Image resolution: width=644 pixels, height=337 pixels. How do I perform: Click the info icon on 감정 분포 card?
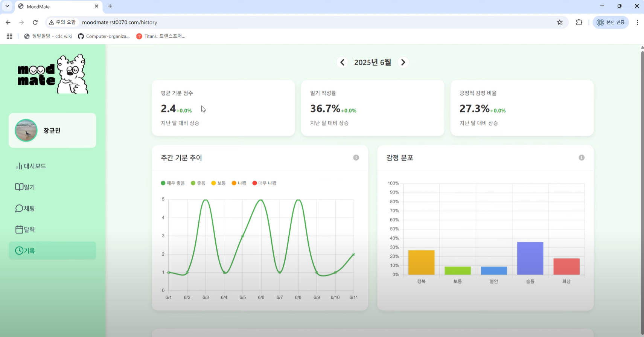point(581,158)
